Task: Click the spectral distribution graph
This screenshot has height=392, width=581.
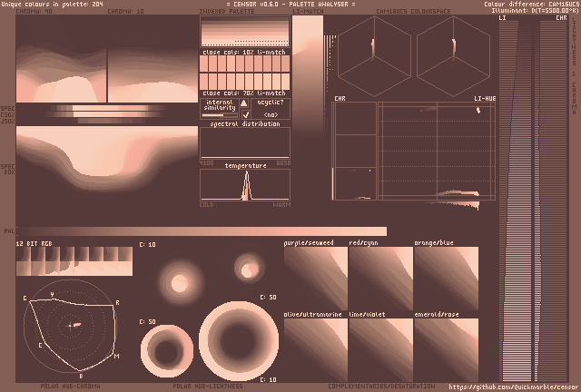Action: click(x=244, y=143)
